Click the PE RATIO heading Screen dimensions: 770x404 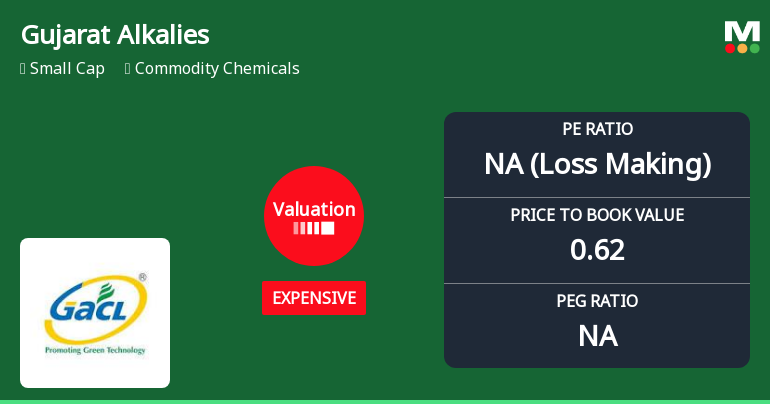point(597,130)
